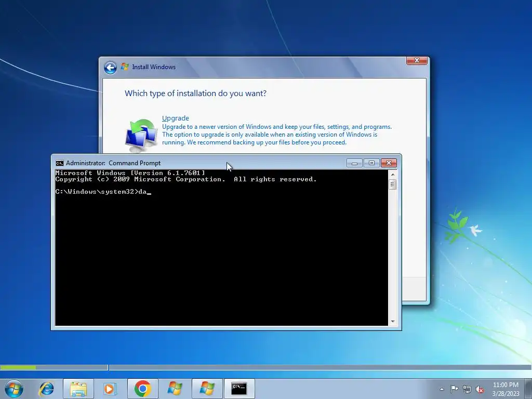This screenshot has width=532, height=399.
Task: Switch to second Windows setup taskbar item
Action: [x=207, y=389]
